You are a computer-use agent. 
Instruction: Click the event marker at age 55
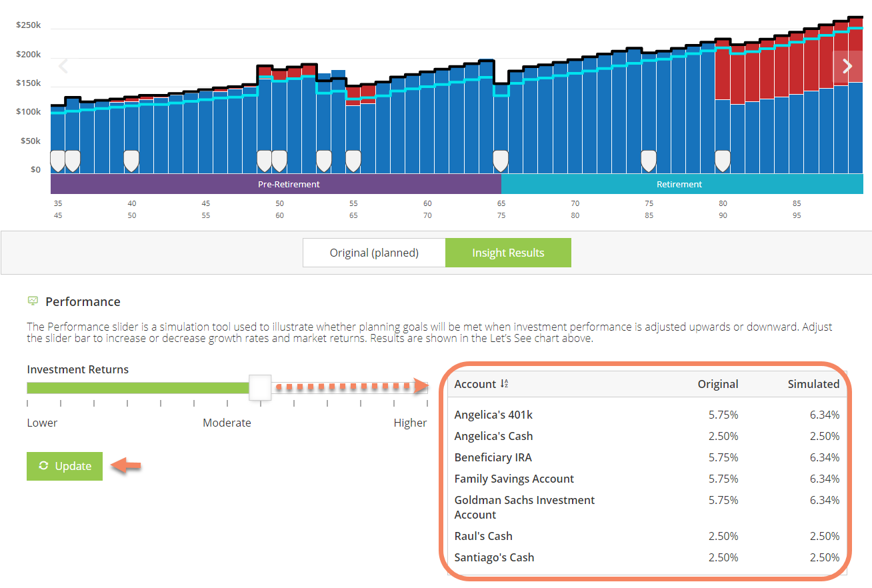(353, 161)
